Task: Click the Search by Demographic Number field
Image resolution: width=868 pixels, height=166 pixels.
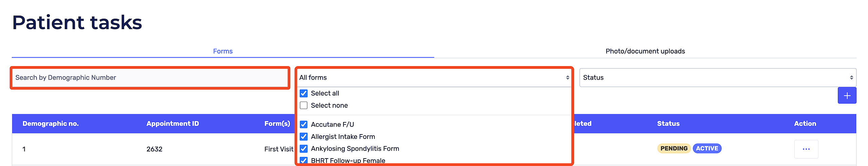Action: (150, 78)
